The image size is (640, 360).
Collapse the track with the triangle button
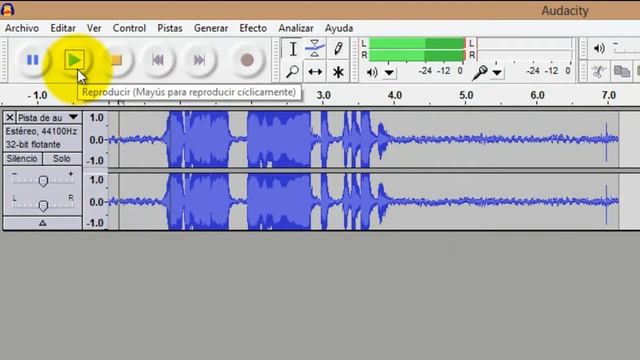point(42,223)
